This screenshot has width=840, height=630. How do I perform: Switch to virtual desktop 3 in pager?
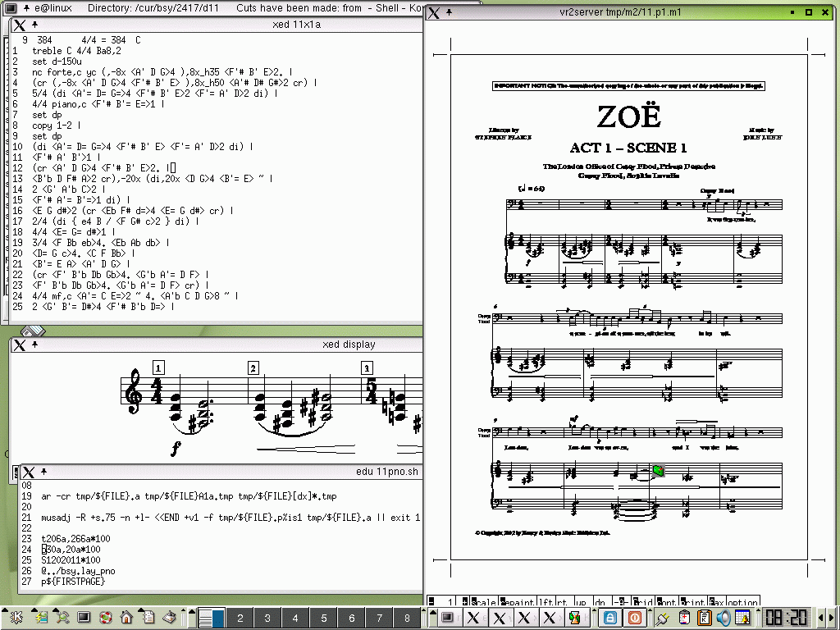click(267, 619)
